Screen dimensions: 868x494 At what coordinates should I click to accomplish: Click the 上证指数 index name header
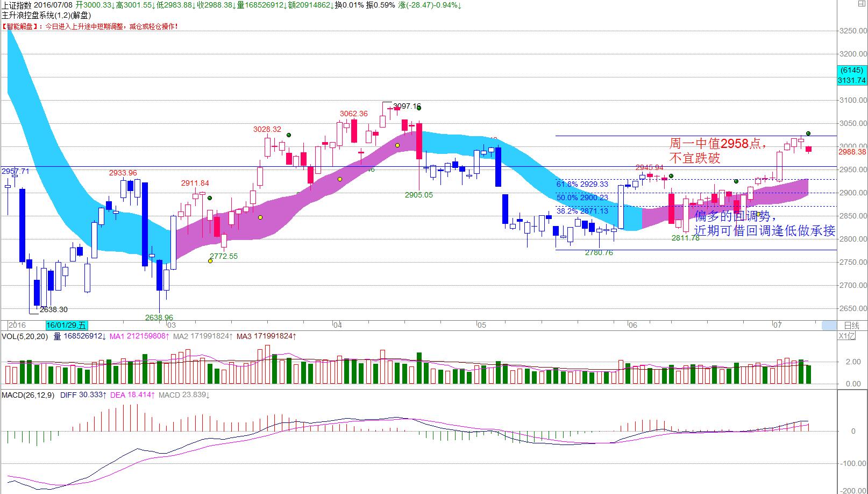click(18, 5)
